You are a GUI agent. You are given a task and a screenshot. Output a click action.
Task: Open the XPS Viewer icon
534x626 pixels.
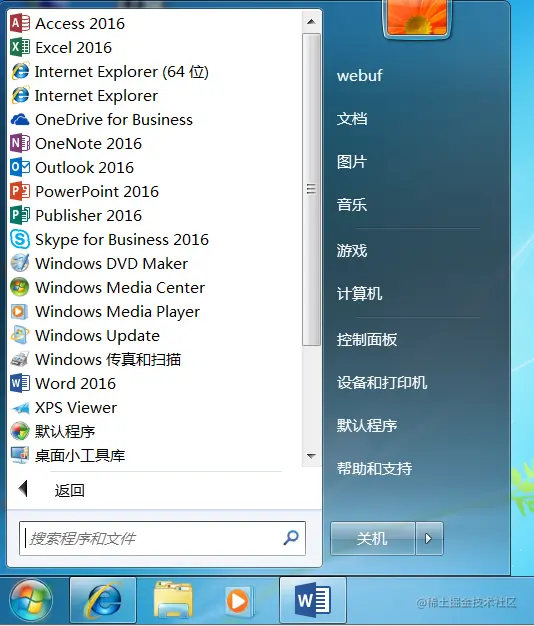20,408
